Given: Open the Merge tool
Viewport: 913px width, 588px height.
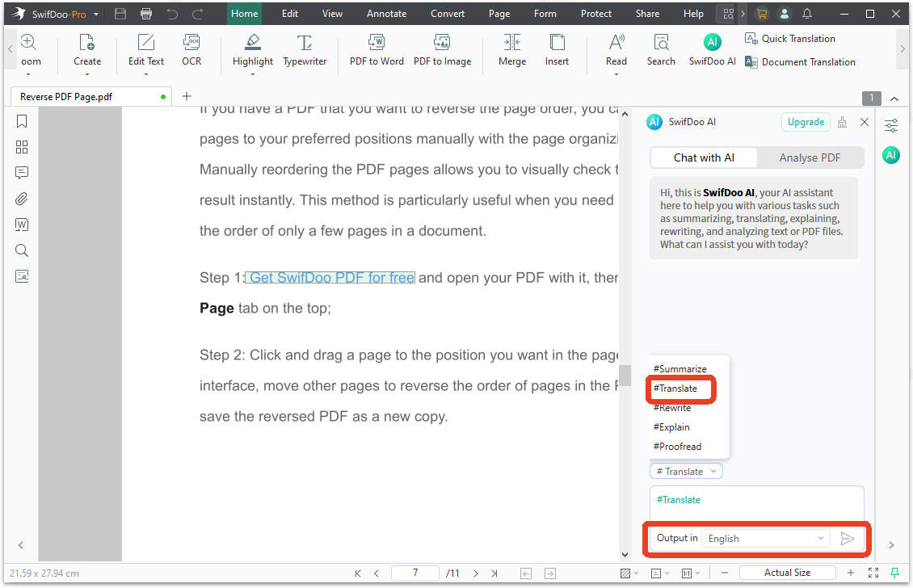Looking at the screenshot, I should 512,51.
